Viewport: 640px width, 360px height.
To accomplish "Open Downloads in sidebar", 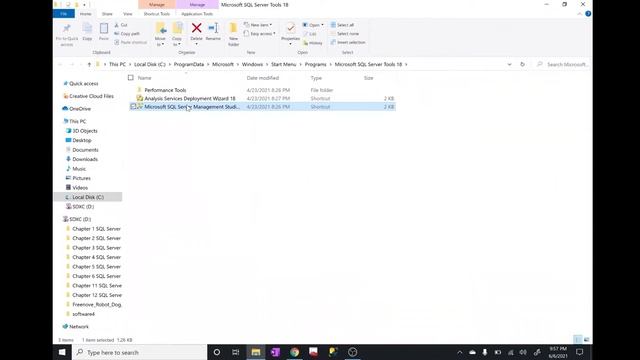I will (85, 159).
